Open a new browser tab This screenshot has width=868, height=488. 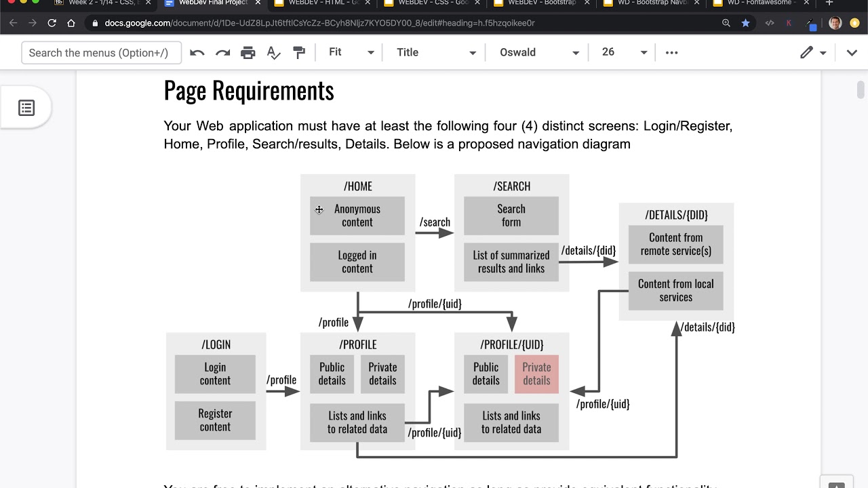(x=829, y=3)
